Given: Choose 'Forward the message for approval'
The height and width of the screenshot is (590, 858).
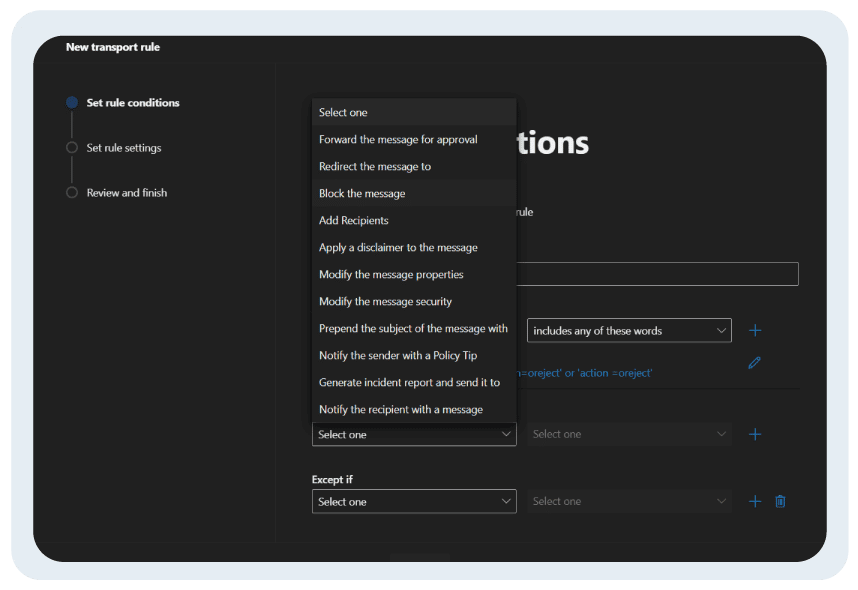Looking at the screenshot, I should (398, 139).
